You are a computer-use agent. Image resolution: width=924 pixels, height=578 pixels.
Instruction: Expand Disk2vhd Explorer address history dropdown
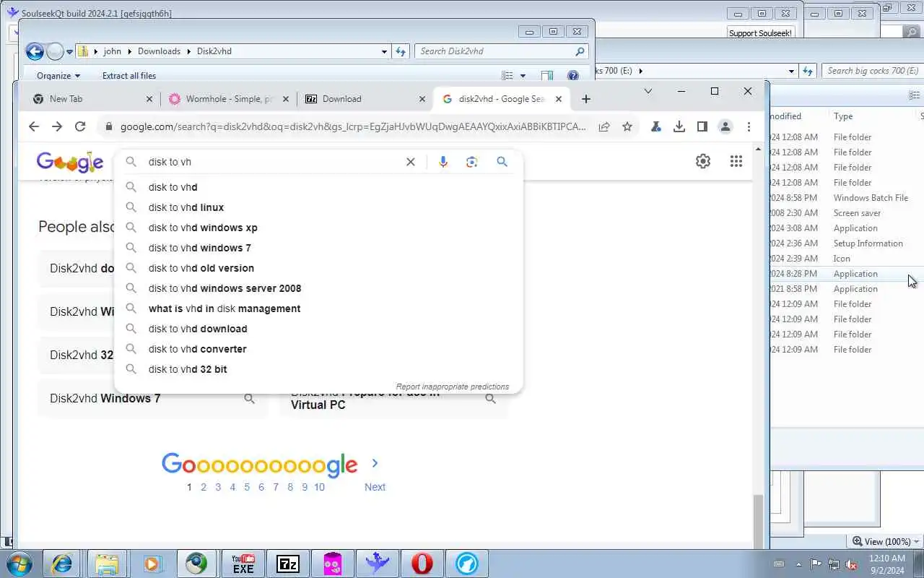(384, 51)
